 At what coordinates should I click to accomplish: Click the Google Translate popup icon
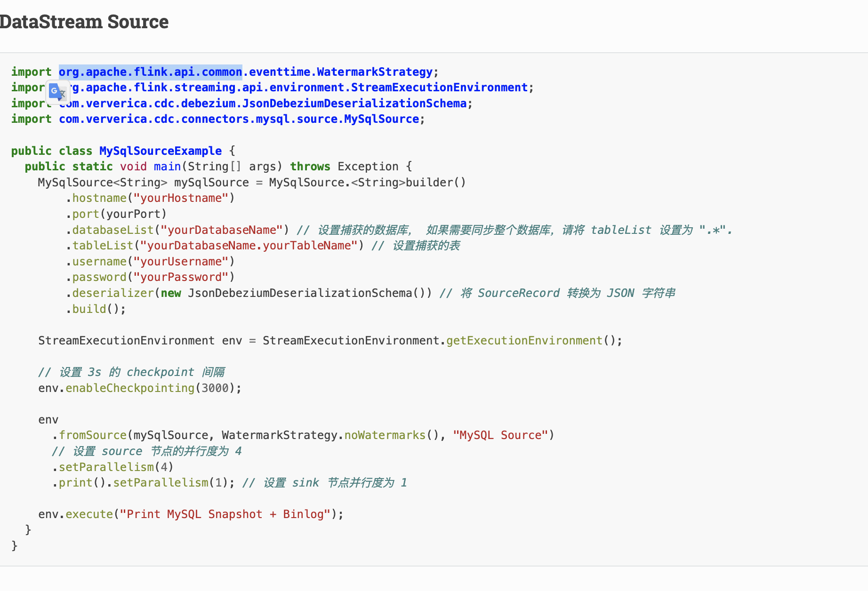tap(57, 91)
